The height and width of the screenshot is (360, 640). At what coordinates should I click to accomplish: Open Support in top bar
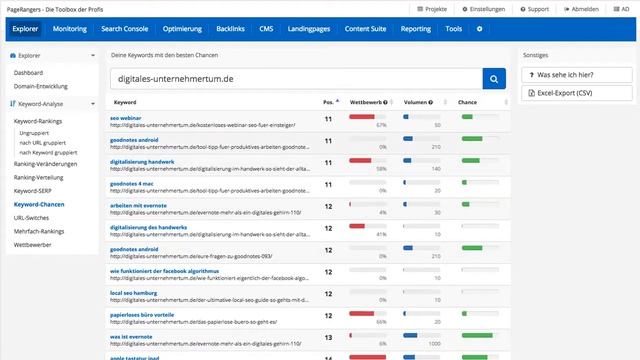coord(534,9)
